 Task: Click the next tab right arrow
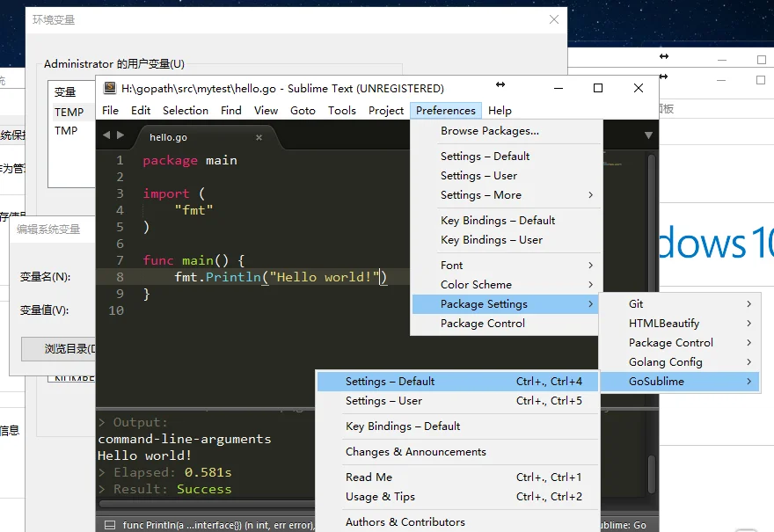(120, 135)
